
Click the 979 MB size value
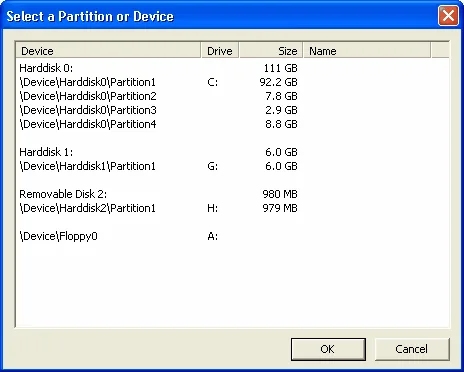click(x=280, y=208)
